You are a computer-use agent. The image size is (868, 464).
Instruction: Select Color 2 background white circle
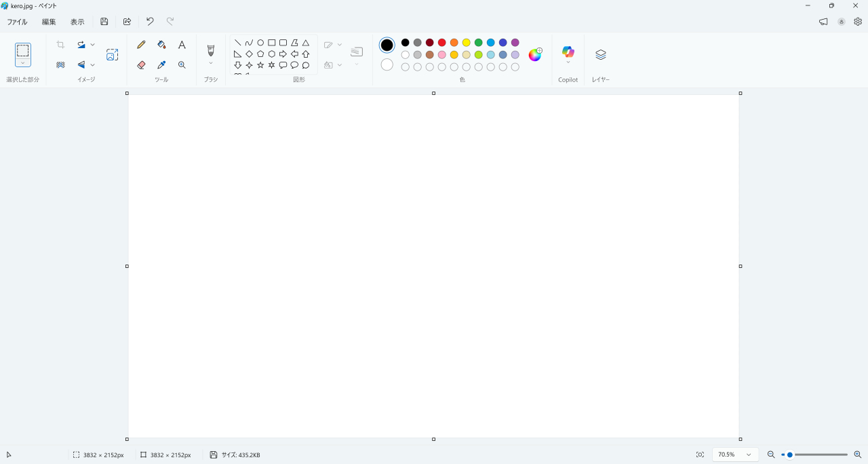387,65
